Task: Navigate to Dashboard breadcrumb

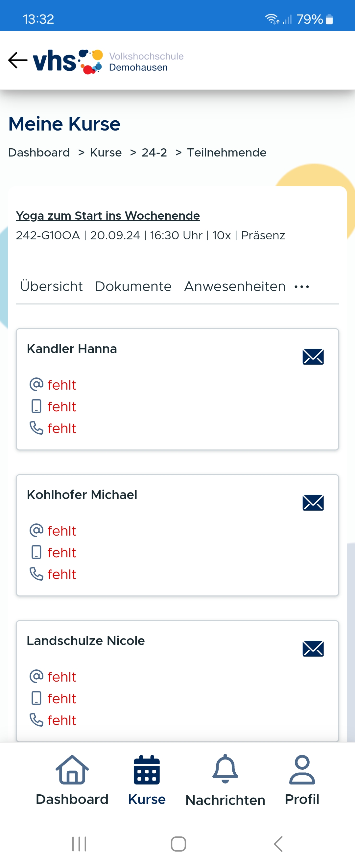Action: pos(39,153)
